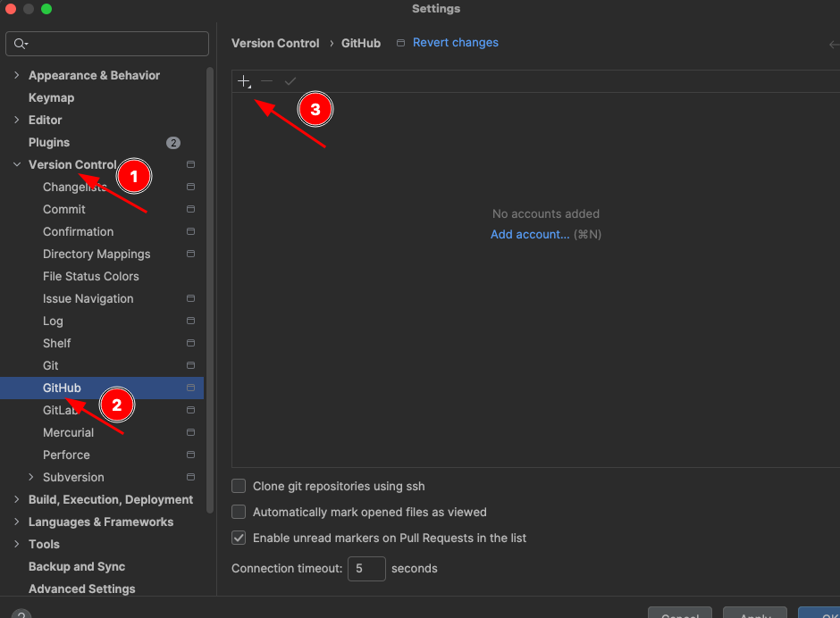Select the GitLab settings page
Screen dimensions: 840x618
click(61, 410)
